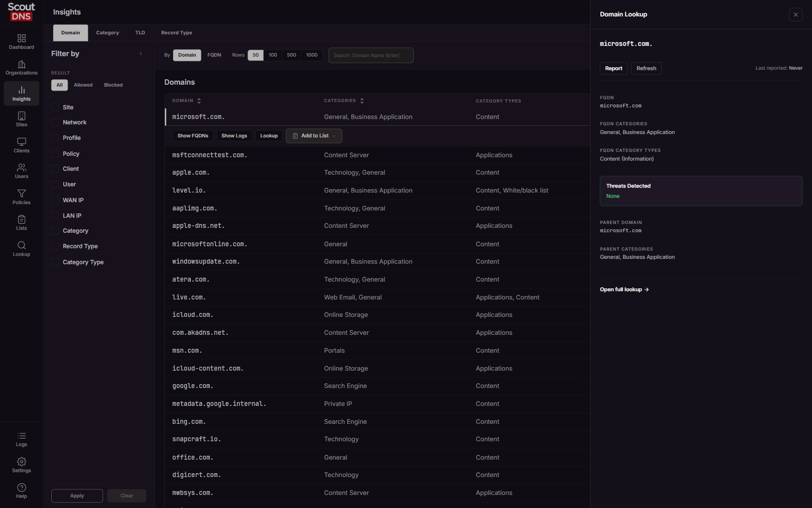Open Lists from the sidebar
The width and height of the screenshot is (812, 508).
[21, 223]
